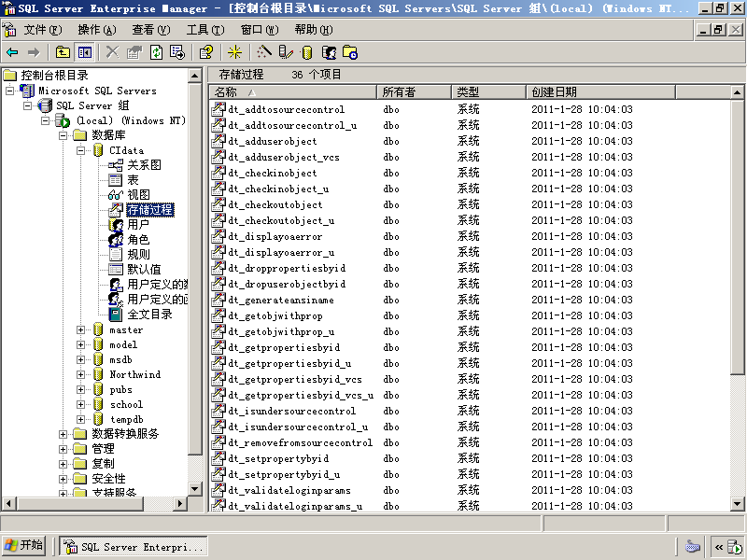747x560 pixels.
Task: Open the 帮助(H) menu
Action: tap(314, 30)
